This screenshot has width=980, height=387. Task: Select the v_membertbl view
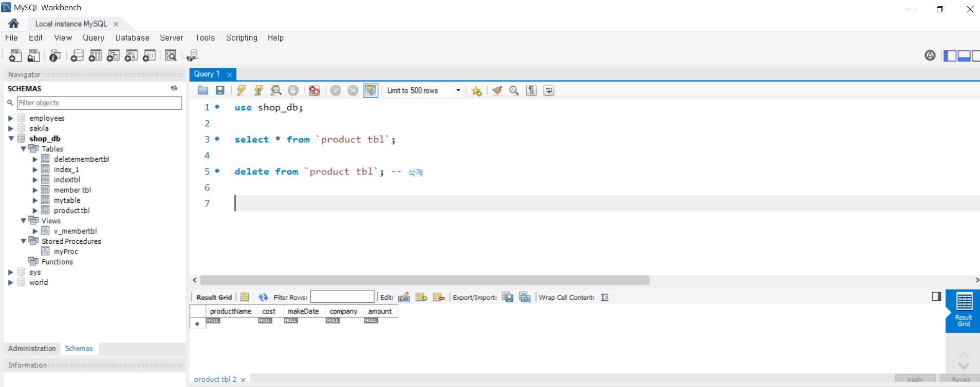click(75, 231)
